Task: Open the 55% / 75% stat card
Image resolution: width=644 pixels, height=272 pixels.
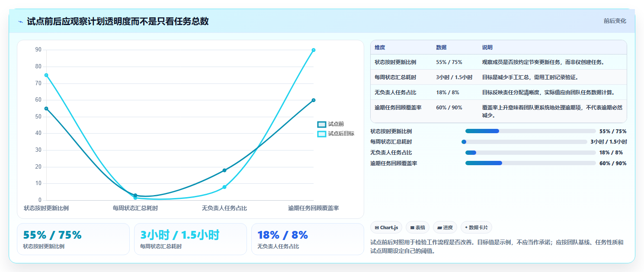Action: pos(73,239)
